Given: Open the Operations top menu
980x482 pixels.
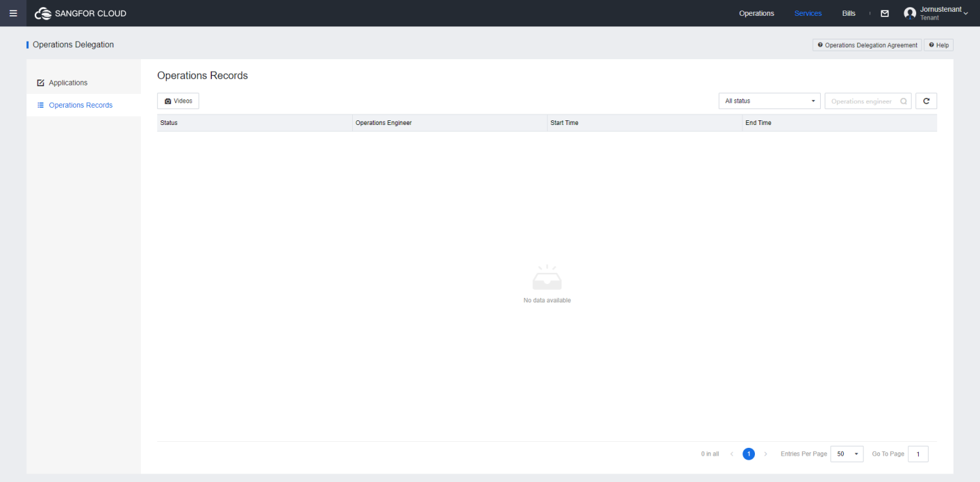Looking at the screenshot, I should [756, 13].
